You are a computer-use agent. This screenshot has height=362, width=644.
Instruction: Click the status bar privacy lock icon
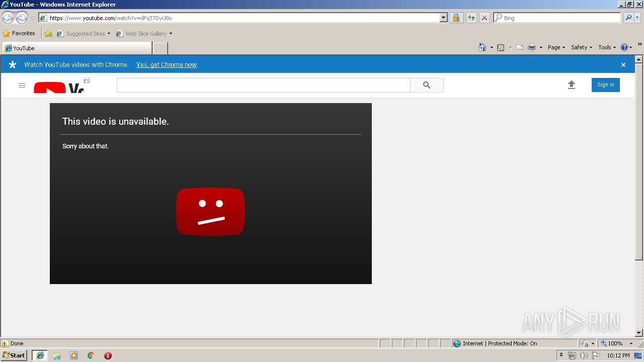tap(585, 343)
